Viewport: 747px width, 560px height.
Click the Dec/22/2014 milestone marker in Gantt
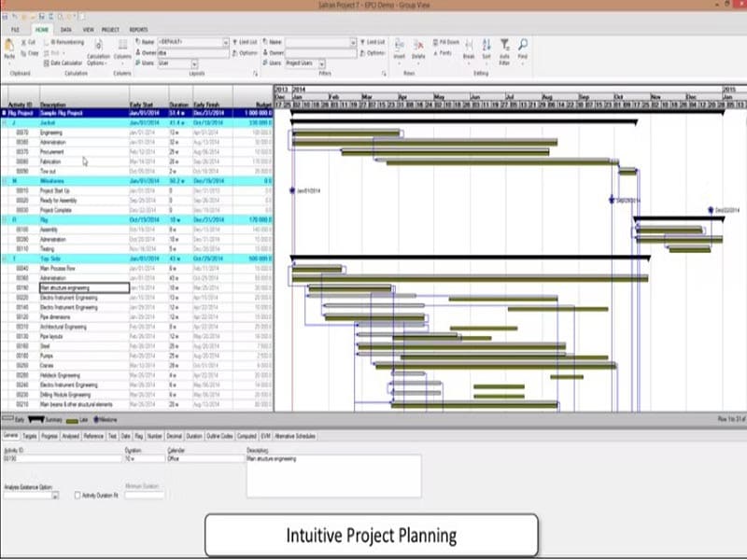(711, 210)
